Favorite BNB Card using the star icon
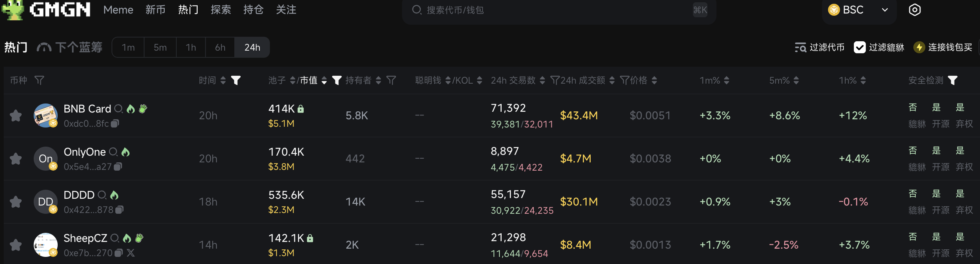 coord(16,115)
